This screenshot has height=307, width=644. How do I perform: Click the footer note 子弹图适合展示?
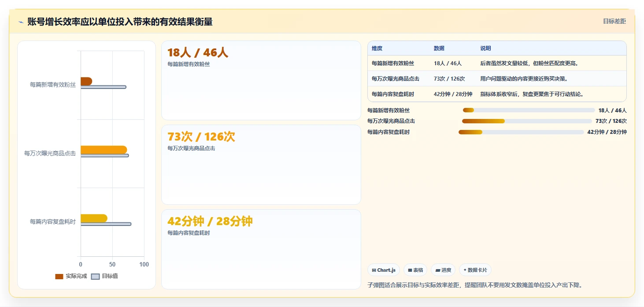[476, 285]
